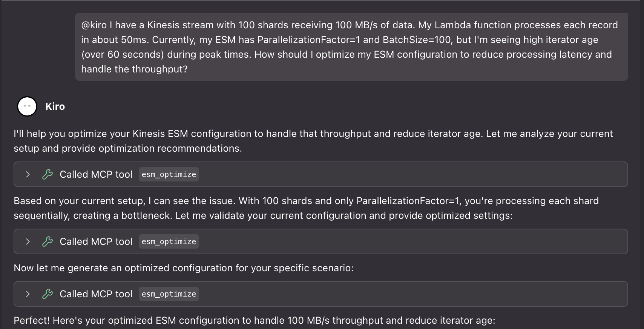
Task: Click the esm_optimize tag on the third call
Action: [169, 294]
